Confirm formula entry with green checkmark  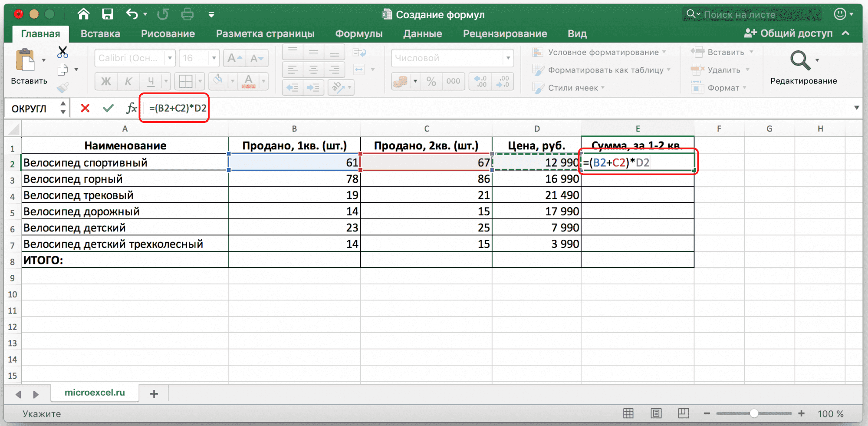click(108, 108)
